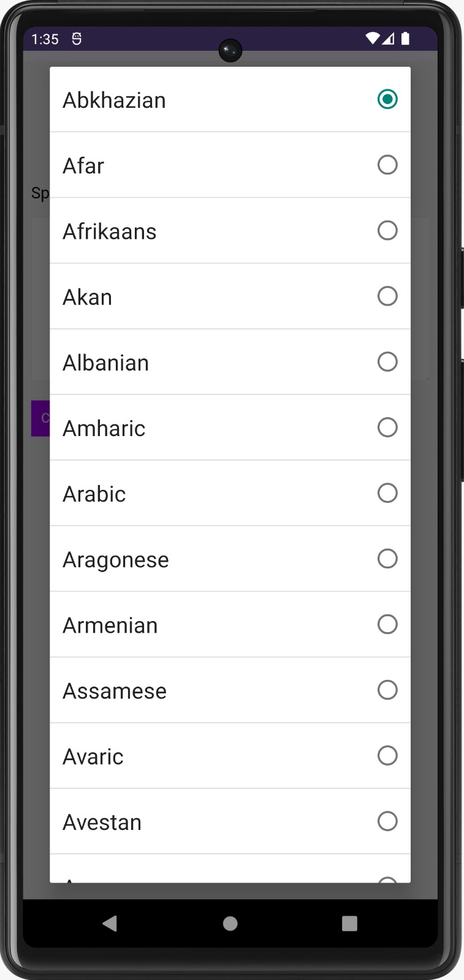Select the Afar radio button
Viewport: 464px width, 980px height.
[x=387, y=165]
